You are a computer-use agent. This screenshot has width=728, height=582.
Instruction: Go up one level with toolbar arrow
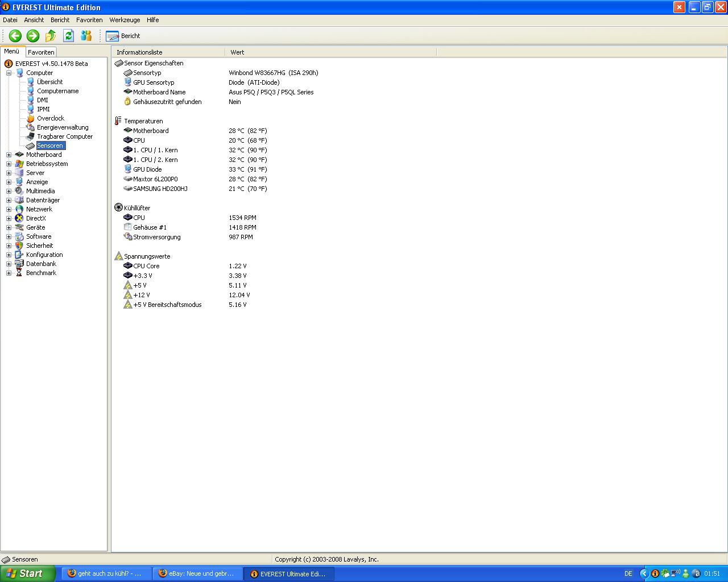[51, 36]
